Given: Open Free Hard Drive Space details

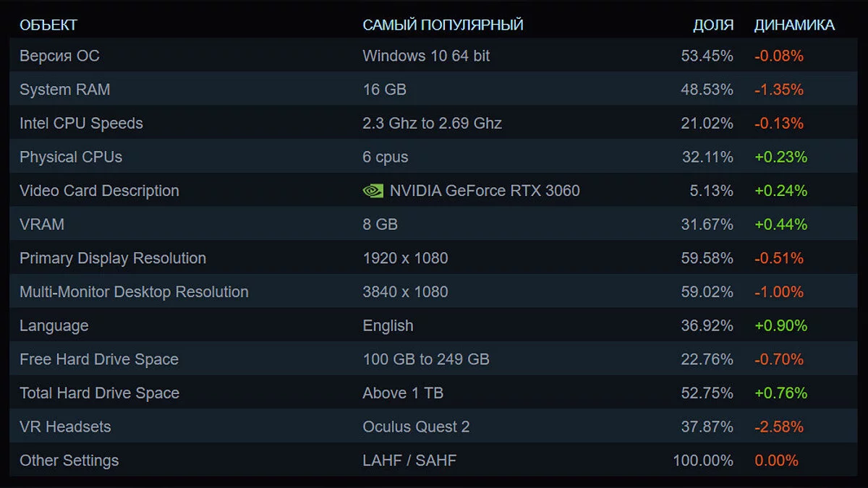Looking at the screenshot, I should 99,359.
